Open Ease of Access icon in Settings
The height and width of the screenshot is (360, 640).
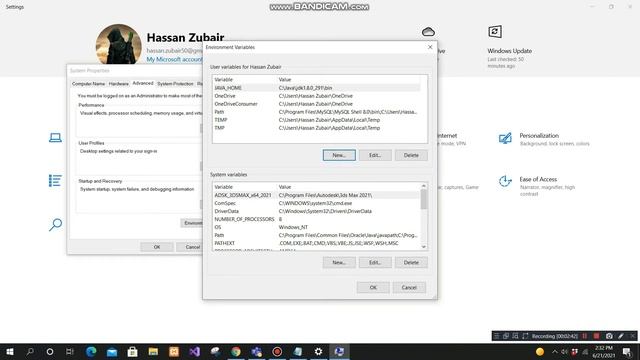tap(505, 181)
